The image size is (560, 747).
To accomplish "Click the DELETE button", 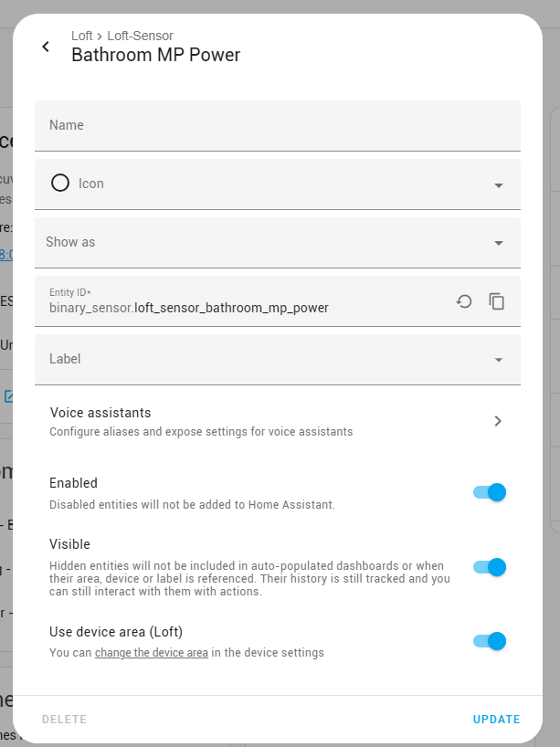I will [64, 719].
